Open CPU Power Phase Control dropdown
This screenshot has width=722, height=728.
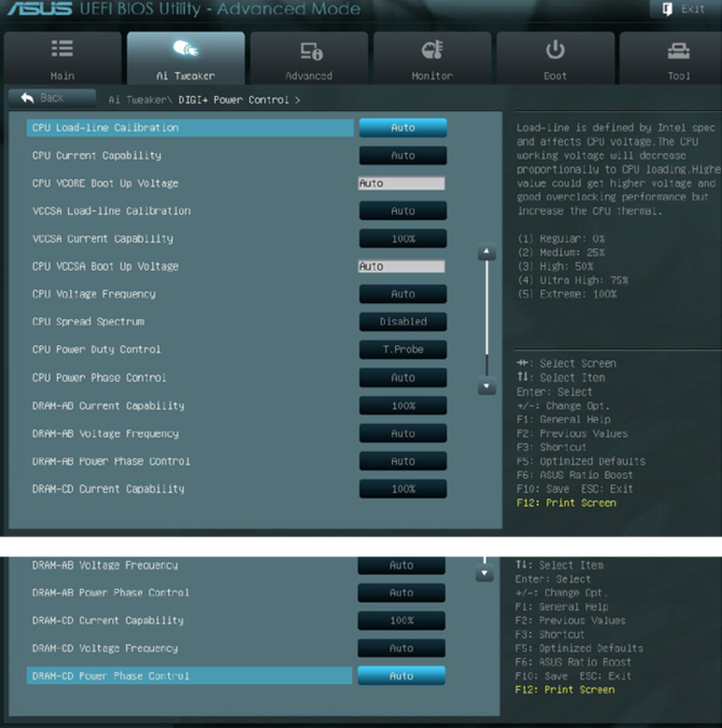click(x=403, y=377)
